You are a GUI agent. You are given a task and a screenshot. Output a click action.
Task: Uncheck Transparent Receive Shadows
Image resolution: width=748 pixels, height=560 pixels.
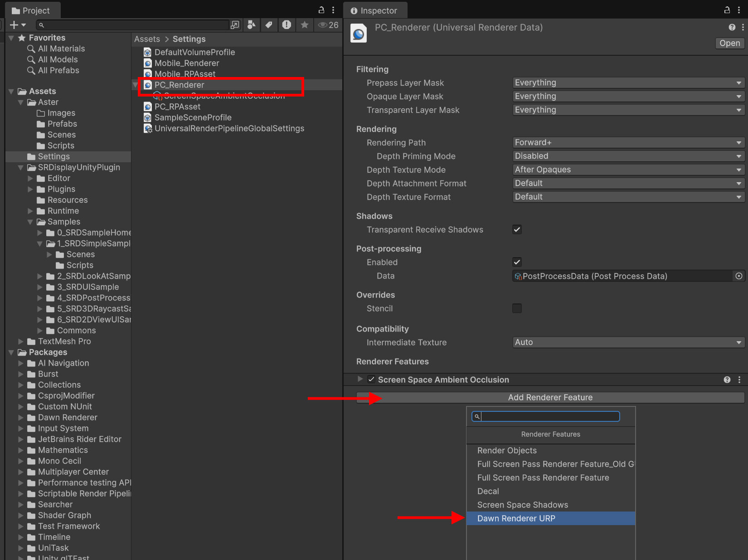coord(517,230)
